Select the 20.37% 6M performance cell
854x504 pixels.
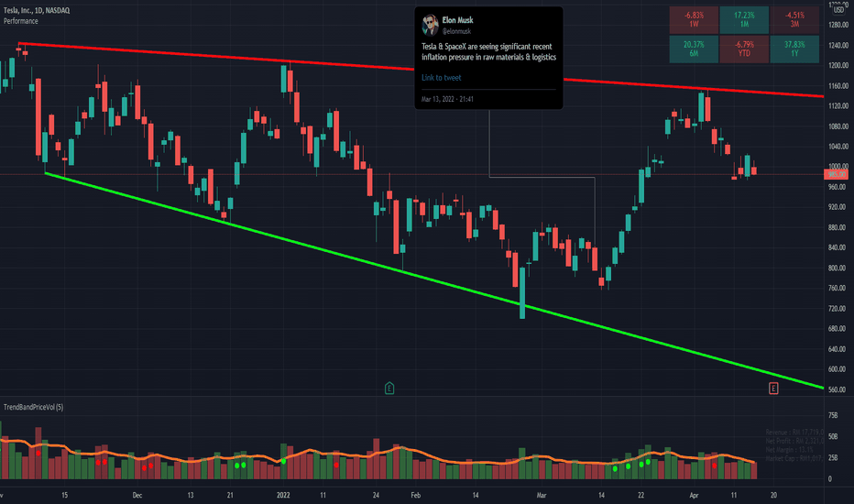tap(694, 49)
